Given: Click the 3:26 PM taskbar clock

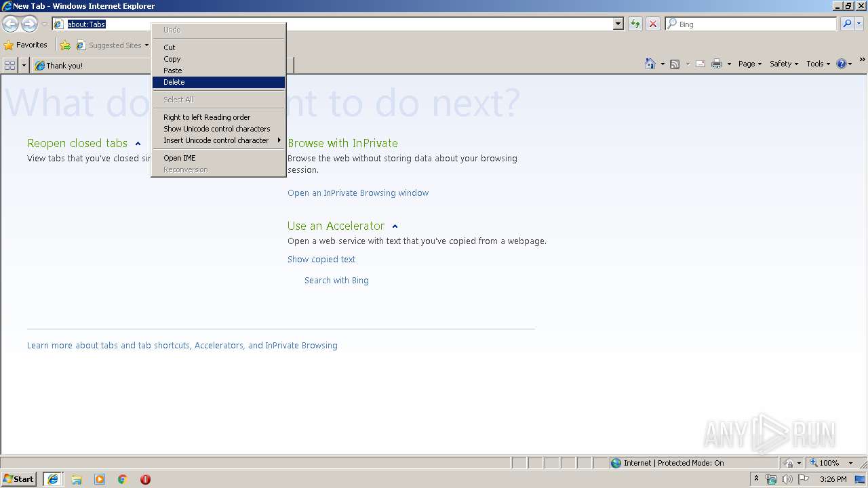Looking at the screenshot, I should pos(833,479).
